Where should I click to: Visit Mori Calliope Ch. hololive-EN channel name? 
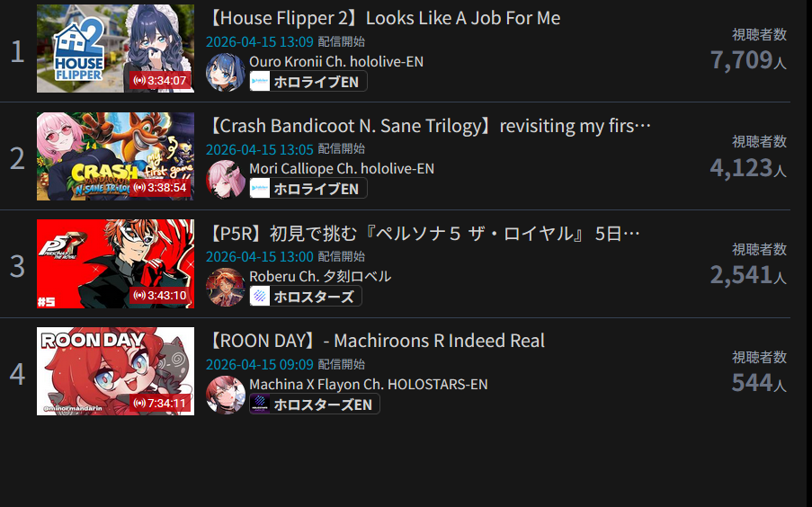(x=342, y=168)
